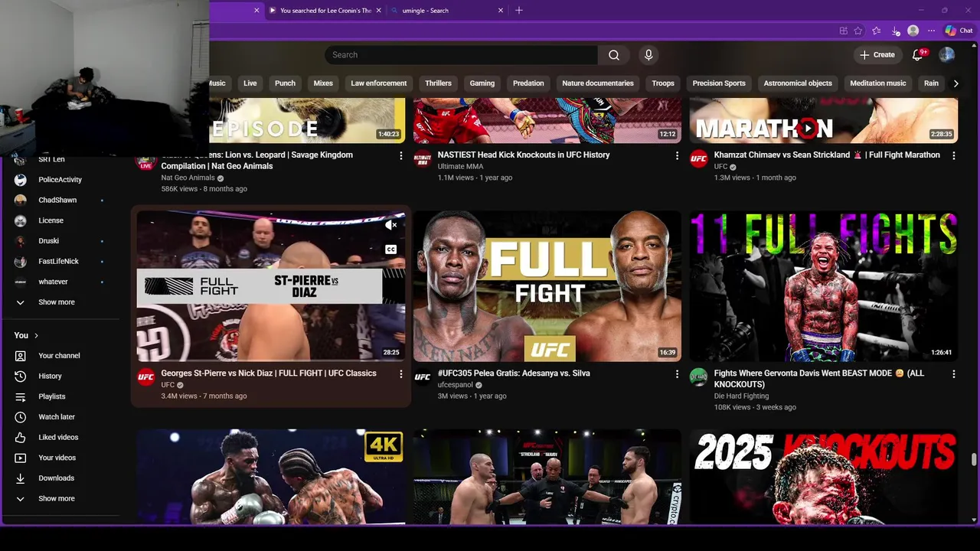Viewport: 980px width, 551px height.
Task: Open the You section chevron heading
Action: pyautogui.click(x=27, y=335)
